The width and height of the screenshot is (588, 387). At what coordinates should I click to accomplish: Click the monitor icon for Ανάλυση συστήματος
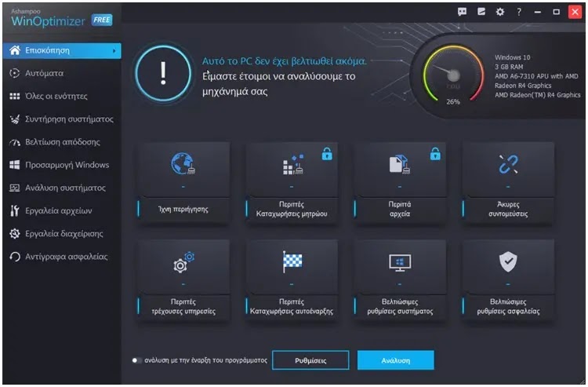[x=14, y=188]
